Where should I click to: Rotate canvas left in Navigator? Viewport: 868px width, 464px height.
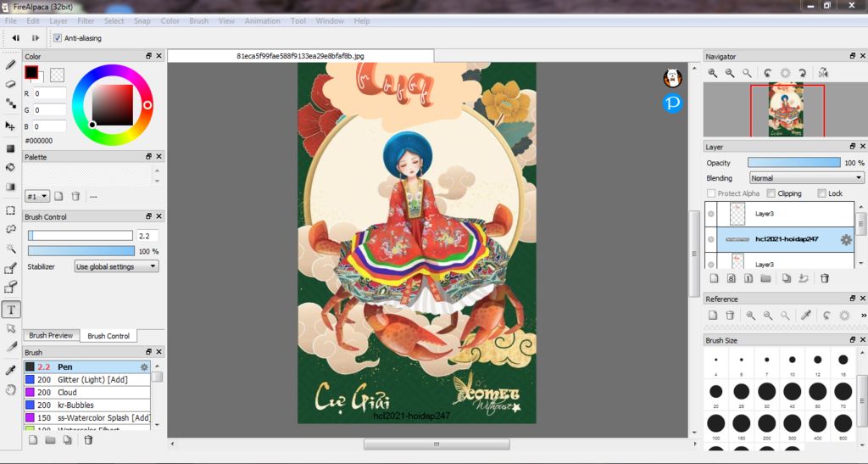click(x=767, y=73)
